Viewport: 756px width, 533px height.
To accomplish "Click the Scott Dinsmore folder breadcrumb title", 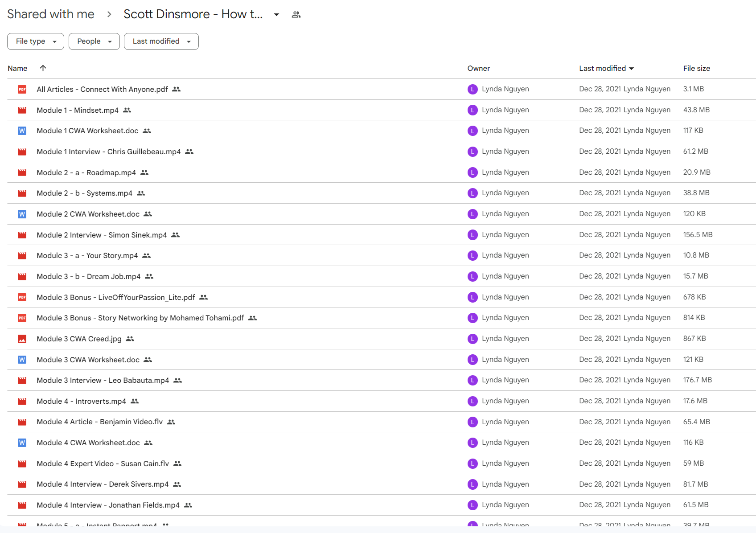I will (193, 14).
